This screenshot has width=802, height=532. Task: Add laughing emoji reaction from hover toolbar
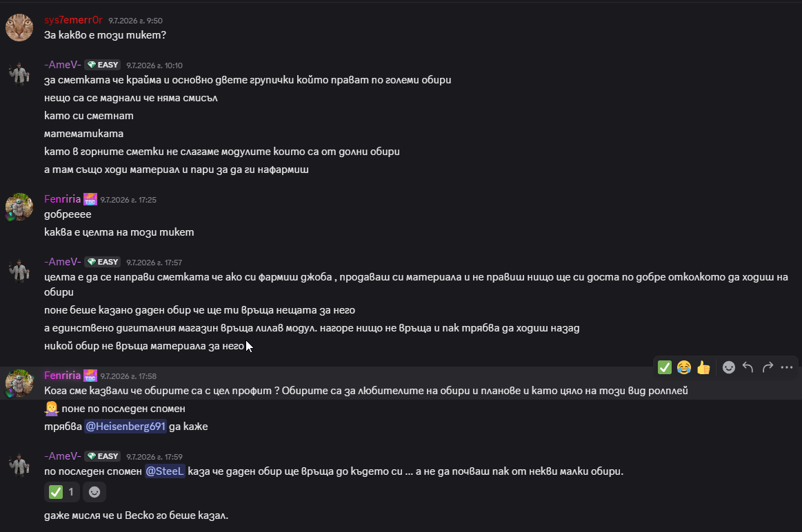tap(684, 367)
